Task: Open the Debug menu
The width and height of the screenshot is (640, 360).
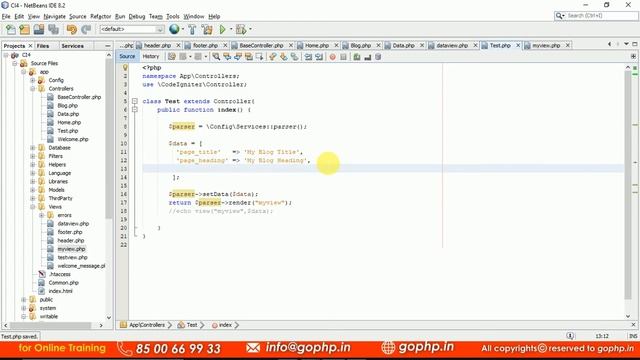Action: [x=137, y=16]
